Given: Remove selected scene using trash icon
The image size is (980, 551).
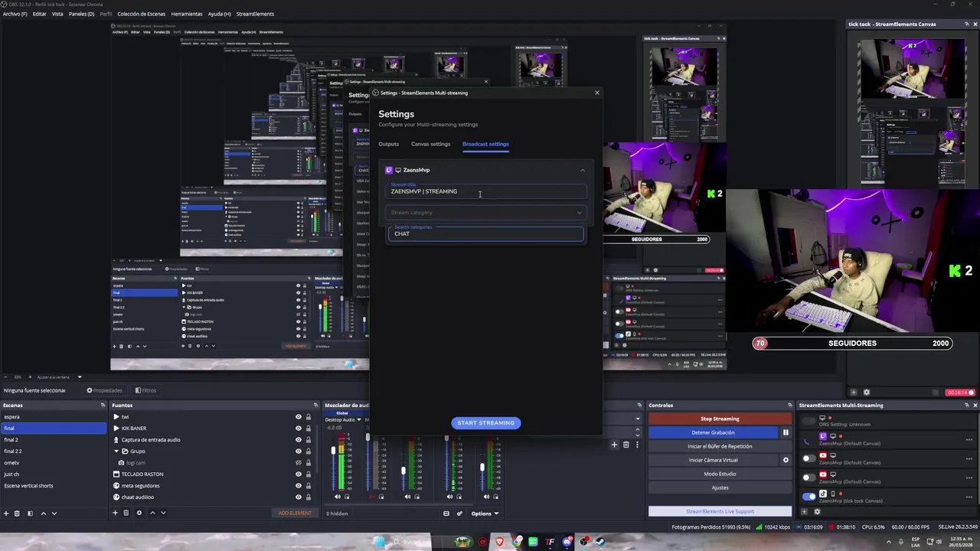Looking at the screenshot, I should (18, 513).
